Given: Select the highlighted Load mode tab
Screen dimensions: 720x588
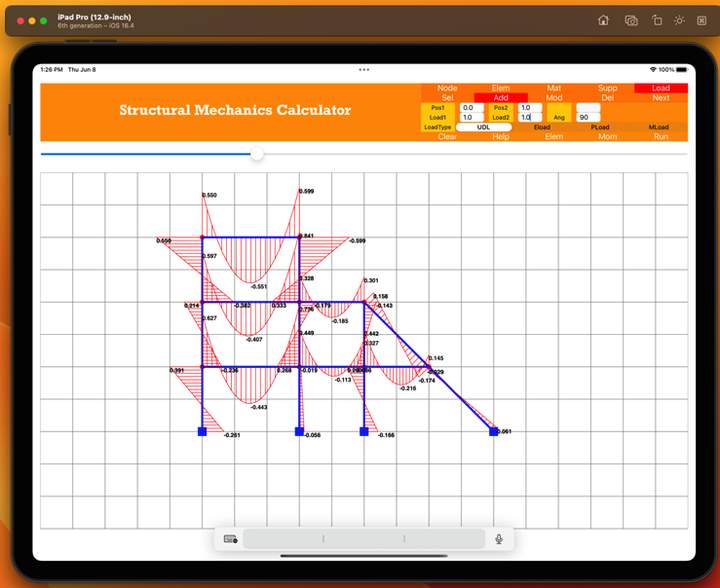Looking at the screenshot, I should click(661, 88).
